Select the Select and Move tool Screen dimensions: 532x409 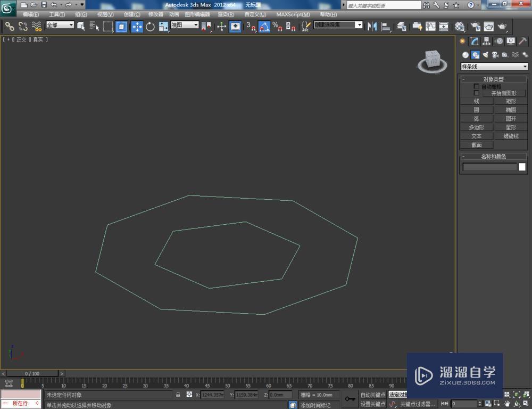tap(137, 27)
